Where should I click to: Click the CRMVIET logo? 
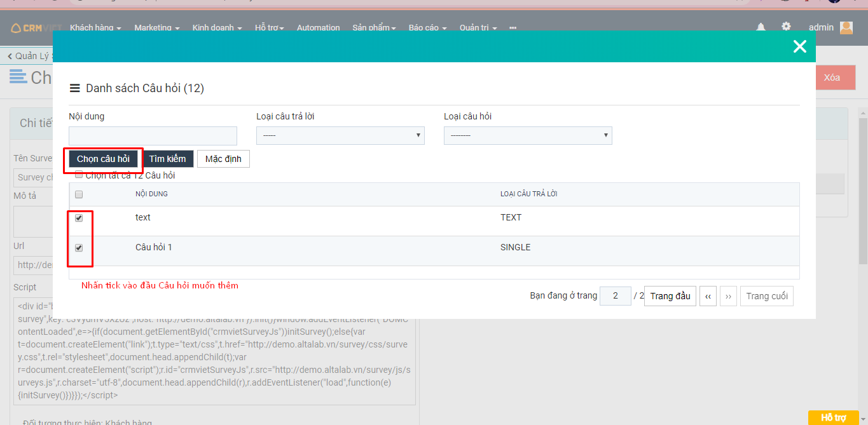click(36, 28)
